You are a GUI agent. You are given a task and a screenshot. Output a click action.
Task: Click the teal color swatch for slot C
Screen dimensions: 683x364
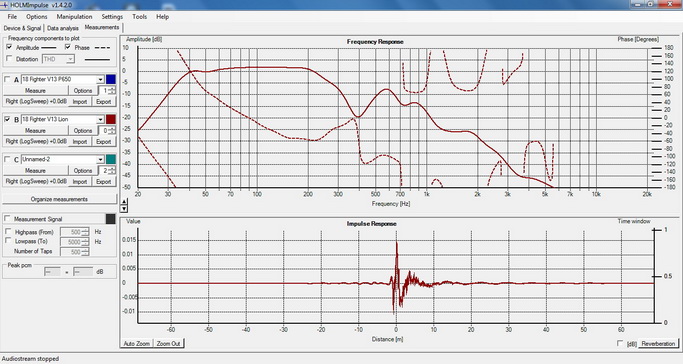tap(111, 159)
